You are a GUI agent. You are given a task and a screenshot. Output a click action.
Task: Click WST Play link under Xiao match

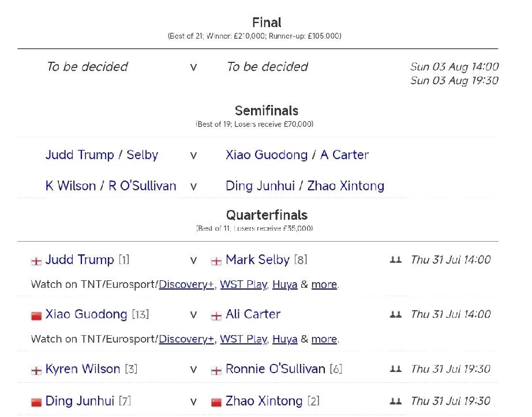click(244, 339)
